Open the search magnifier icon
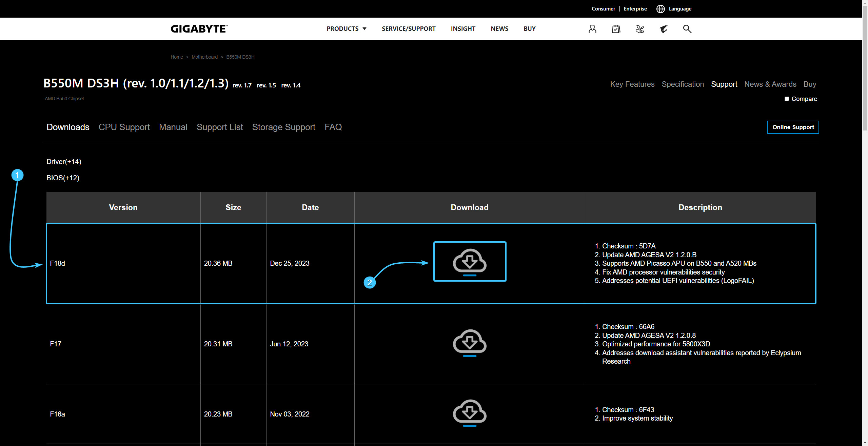 [687, 29]
